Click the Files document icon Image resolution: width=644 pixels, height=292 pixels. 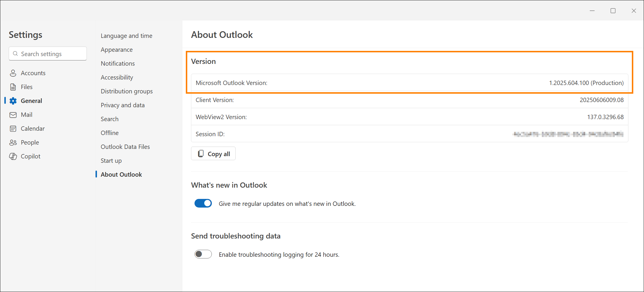pyautogui.click(x=13, y=87)
